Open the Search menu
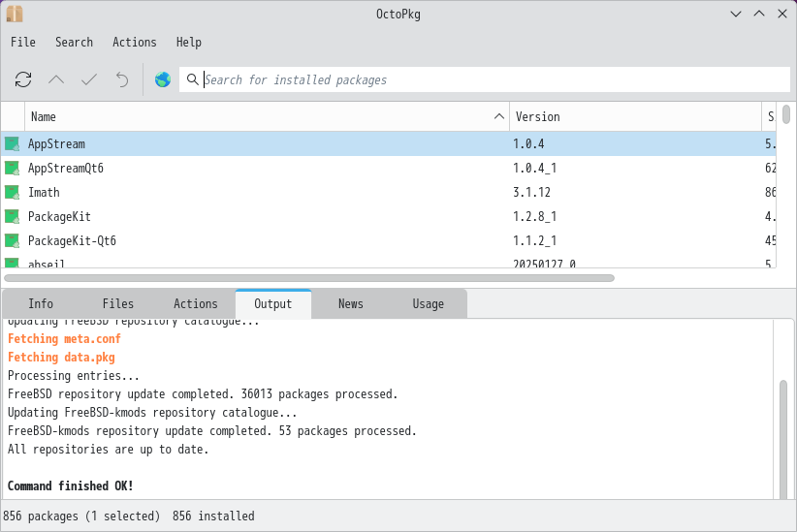 (74, 42)
